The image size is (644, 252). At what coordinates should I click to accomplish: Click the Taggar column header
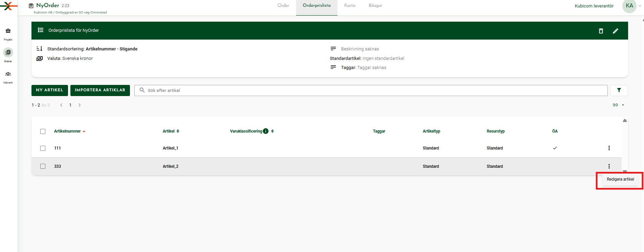coord(379,131)
